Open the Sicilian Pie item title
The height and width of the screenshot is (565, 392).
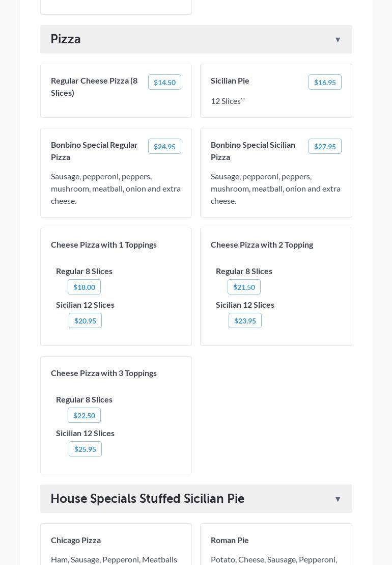[x=230, y=80]
